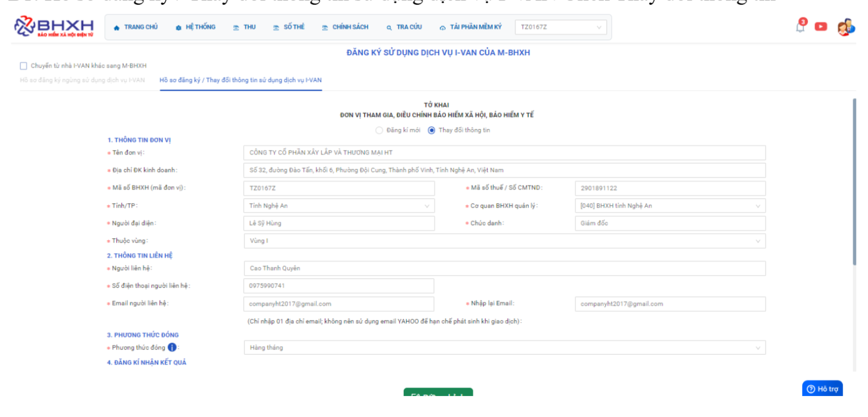868x417 pixels.
Task: Open the user avatar profile
Action: 845,27
